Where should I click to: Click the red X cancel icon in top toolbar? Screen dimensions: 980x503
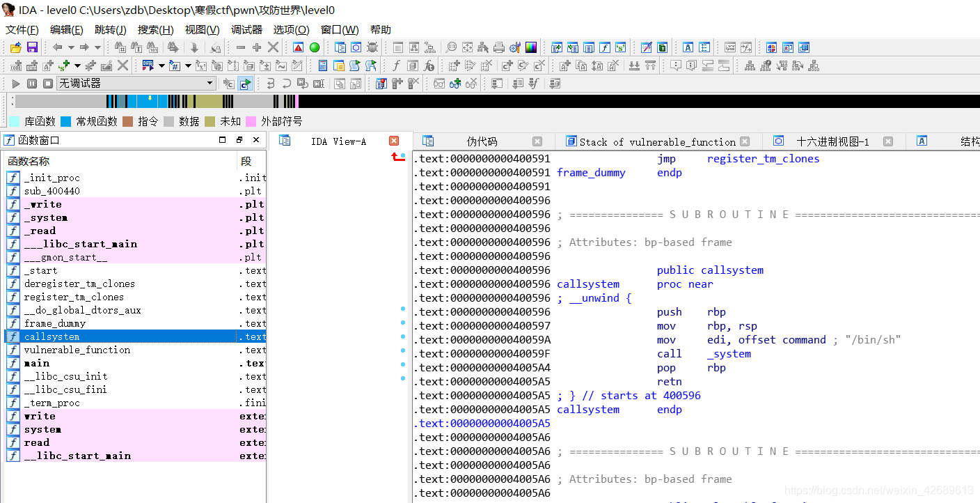click(x=273, y=47)
